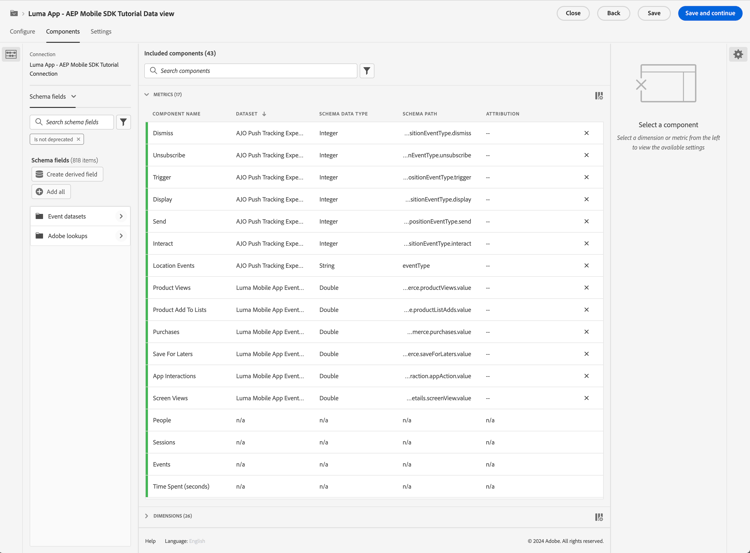This screenshot has height=553, width=750.
Task: Open filter for included components search
Action: pos(367,71)
